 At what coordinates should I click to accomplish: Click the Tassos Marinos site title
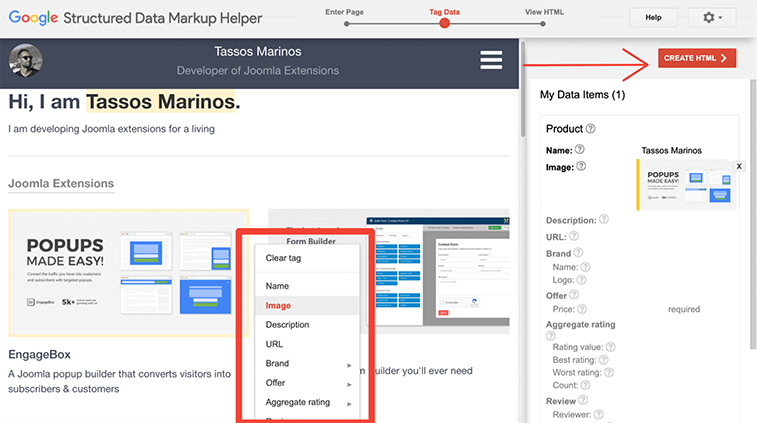[x=258, y=52]
